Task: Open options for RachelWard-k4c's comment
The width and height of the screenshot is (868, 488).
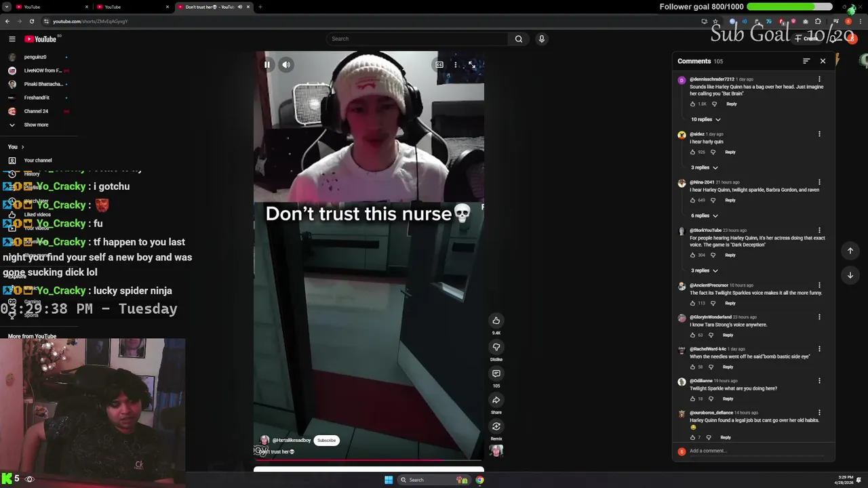Action: [819, 349]
